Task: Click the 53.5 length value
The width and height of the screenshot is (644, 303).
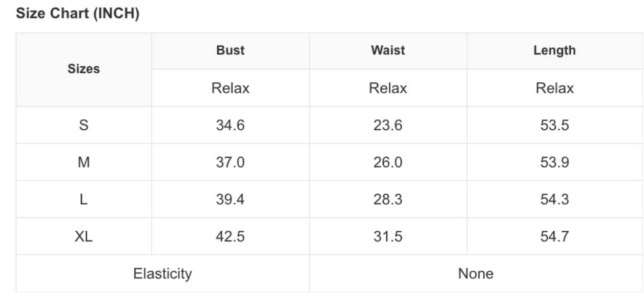Action: tap(554, 125)
